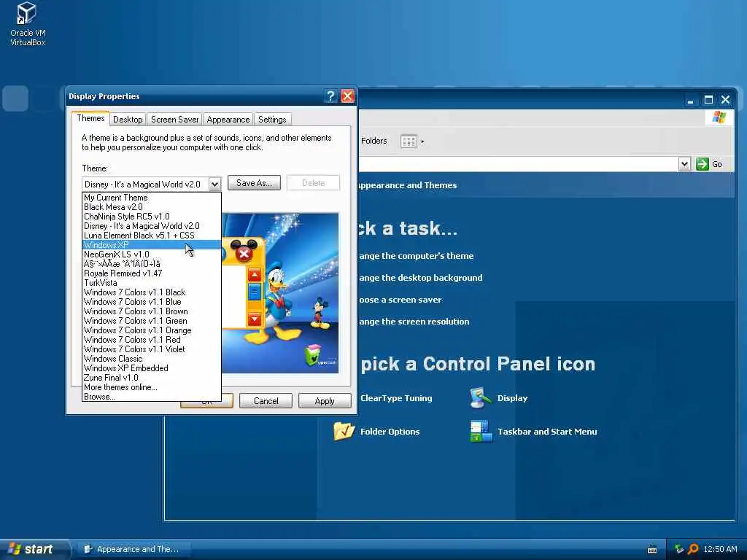Click the Display Properties help question mark
Screen dimensions: 747x560
[330, 96]
